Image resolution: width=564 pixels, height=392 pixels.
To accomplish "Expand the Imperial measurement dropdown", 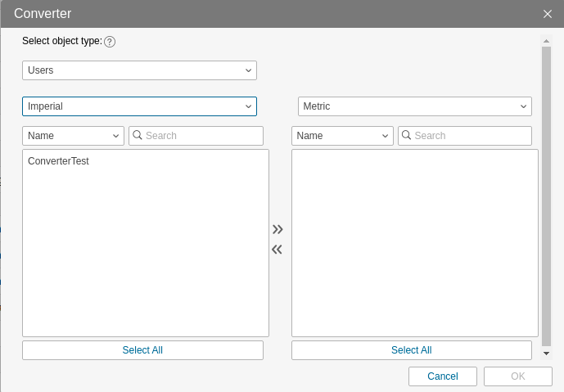I will point(139,106).
